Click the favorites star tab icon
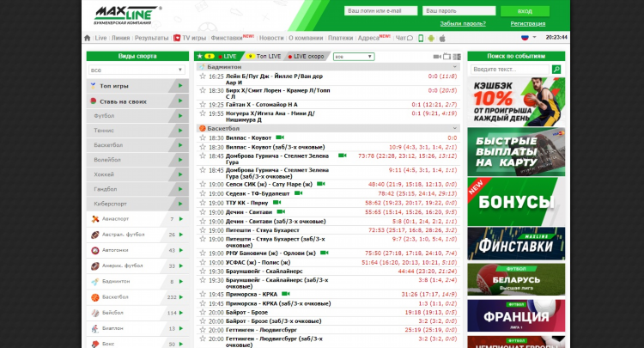 pyautogui.click(x=199, y=57)
